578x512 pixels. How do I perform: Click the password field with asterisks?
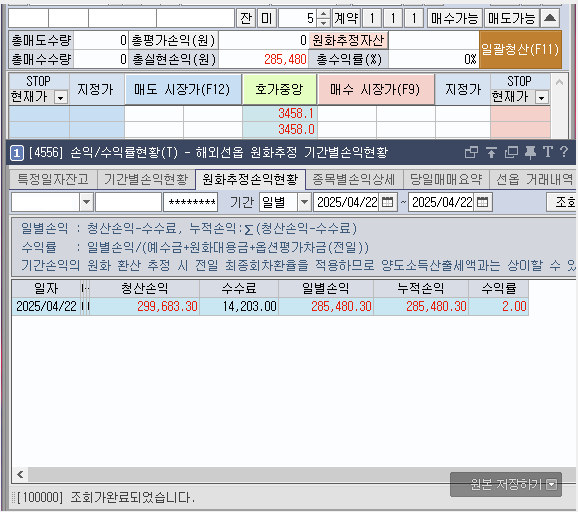click(x=191, y=202)
